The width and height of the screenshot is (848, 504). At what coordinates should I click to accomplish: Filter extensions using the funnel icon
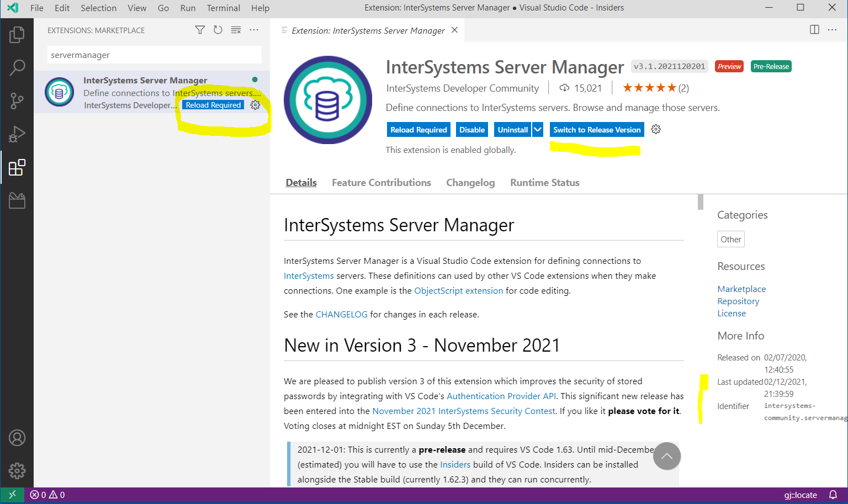(x=200, y=30)
